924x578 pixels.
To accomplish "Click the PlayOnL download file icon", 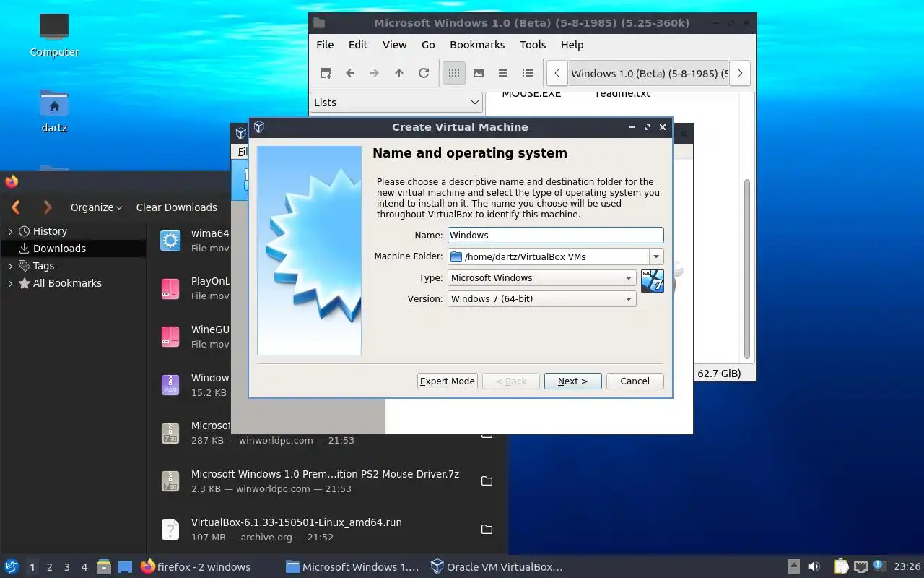I will (170, 289).
